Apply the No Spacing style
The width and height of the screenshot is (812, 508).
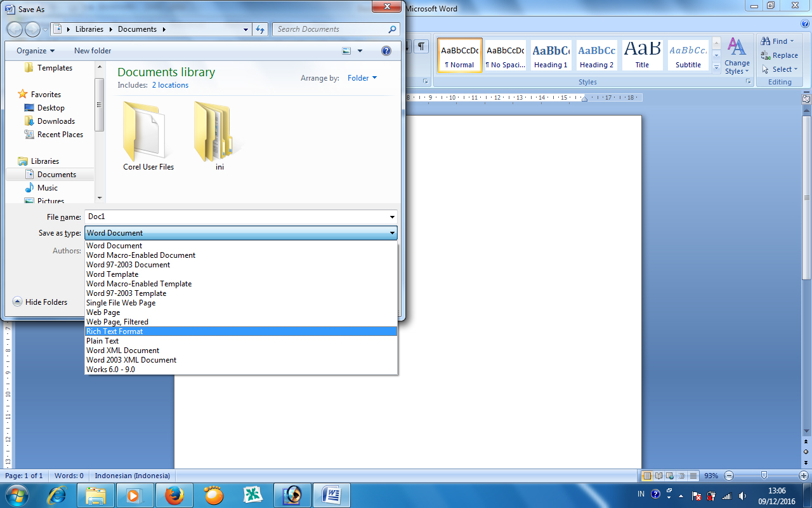(x=505, y=55)
